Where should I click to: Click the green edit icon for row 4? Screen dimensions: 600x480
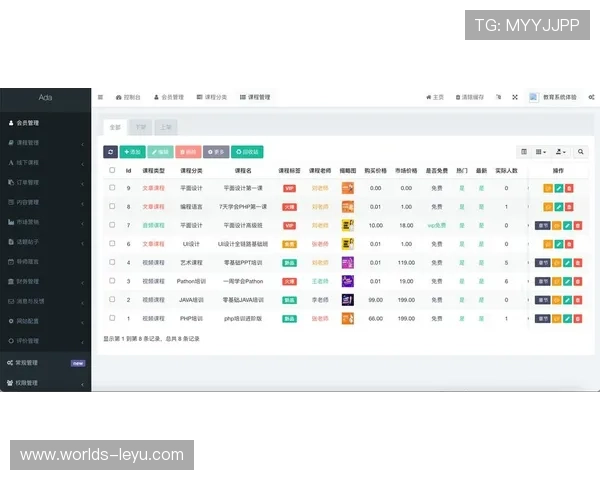pyautogui.click(x=567, y=263)
